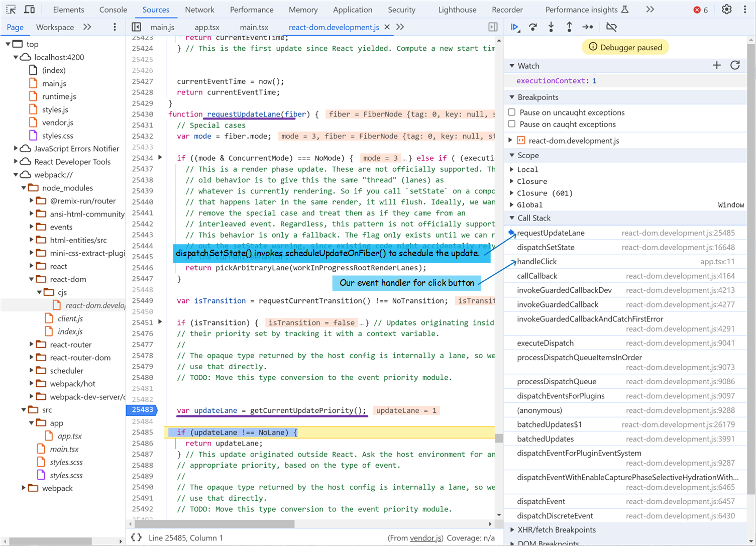The width and height of the screenshot is (756, 546).
Task: Add a new watch expression
Action: [x=717, y=65]
